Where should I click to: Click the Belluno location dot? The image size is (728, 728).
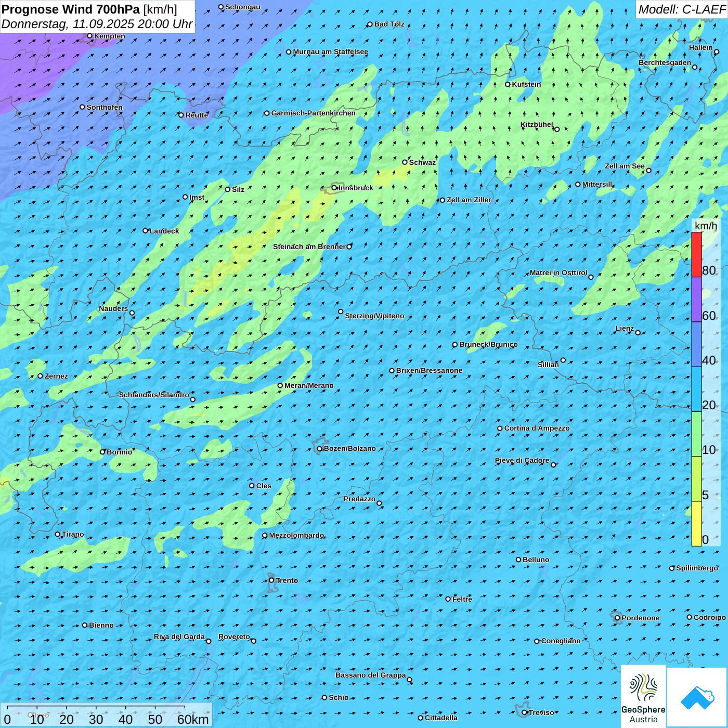pyautogui.click(x=518, y=560)
